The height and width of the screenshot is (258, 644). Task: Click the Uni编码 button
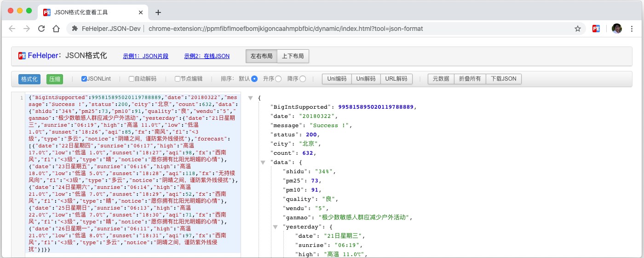click(x=337, y=79)
